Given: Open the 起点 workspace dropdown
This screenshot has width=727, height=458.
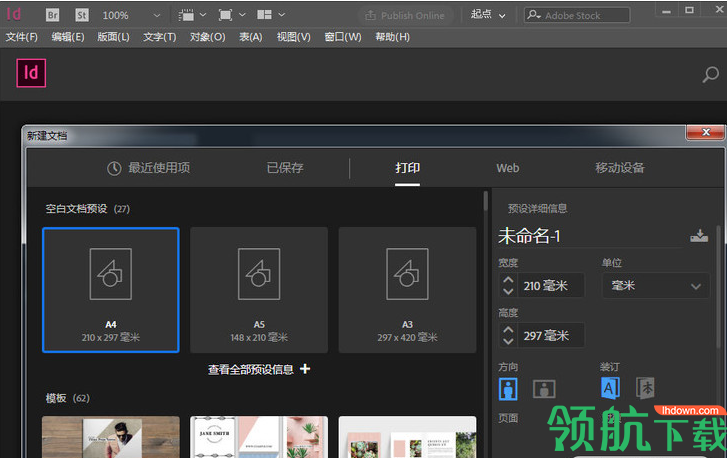Looking at the screenshot, I should coord(488,15).
